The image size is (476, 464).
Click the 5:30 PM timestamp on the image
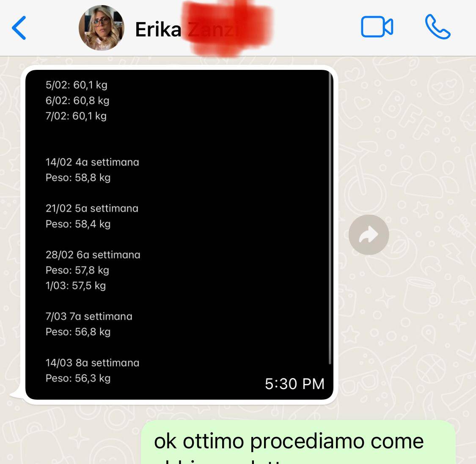[294, 384]
